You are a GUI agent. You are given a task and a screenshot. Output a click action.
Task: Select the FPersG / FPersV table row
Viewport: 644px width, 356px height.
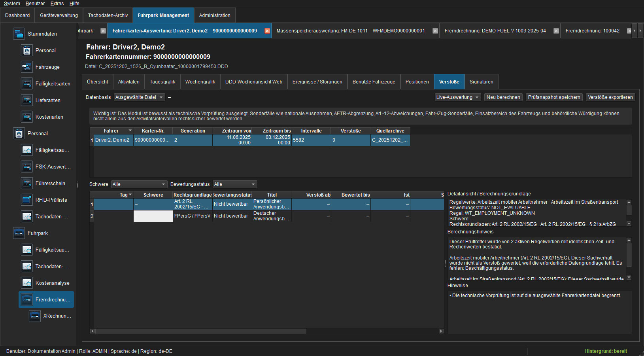[x=267, y=216]
